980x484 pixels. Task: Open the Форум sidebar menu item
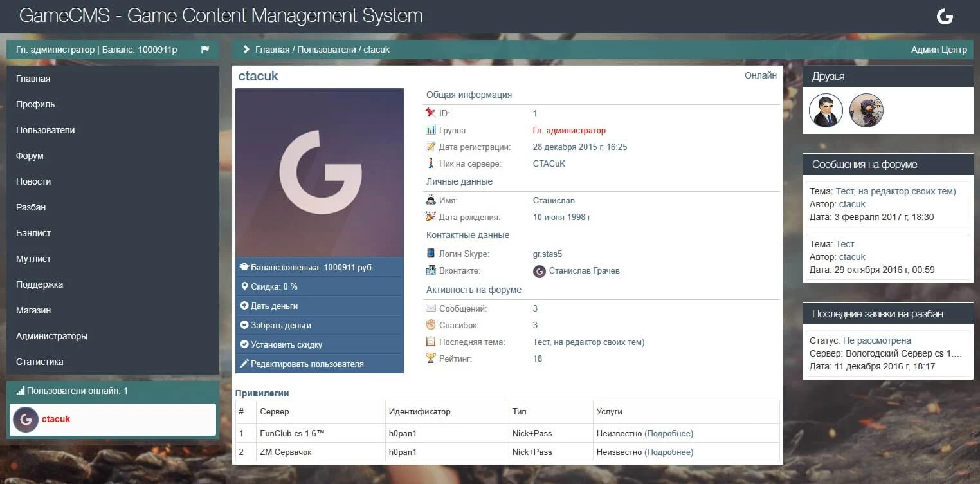click(30, 156)
